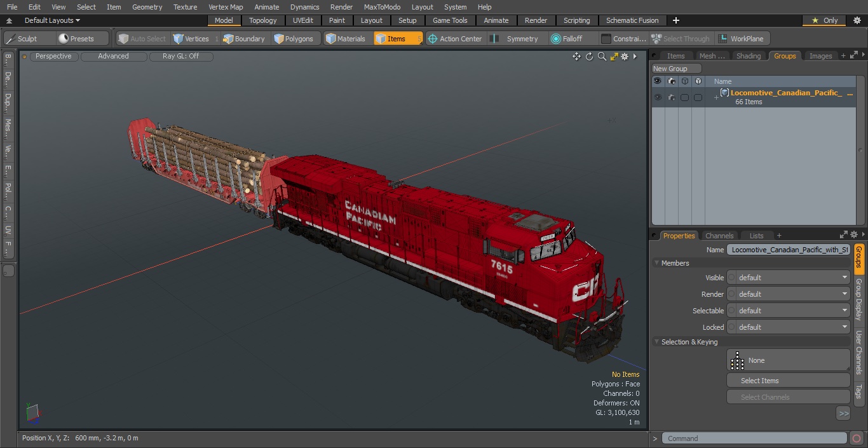Maximize the viewport with yellow arrows icon
This screenshot has width=868, height=448.
pyautogui.click(x=614, y=57)
